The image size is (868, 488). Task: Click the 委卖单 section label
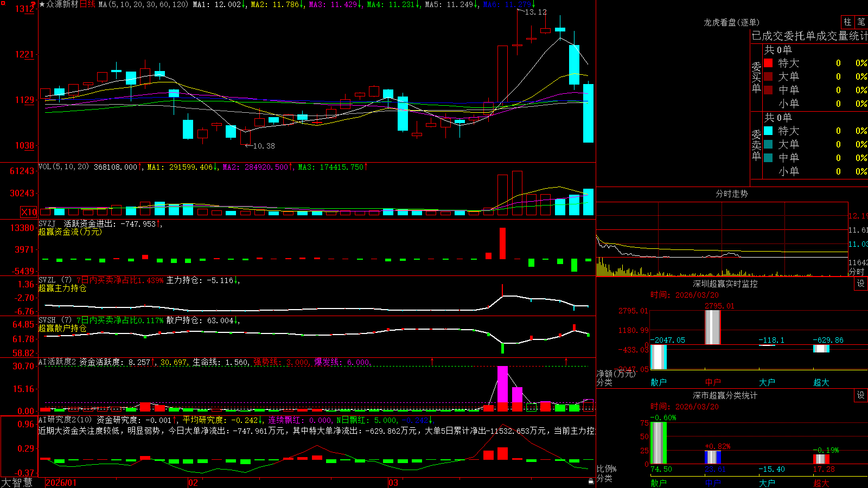(756, 145)
